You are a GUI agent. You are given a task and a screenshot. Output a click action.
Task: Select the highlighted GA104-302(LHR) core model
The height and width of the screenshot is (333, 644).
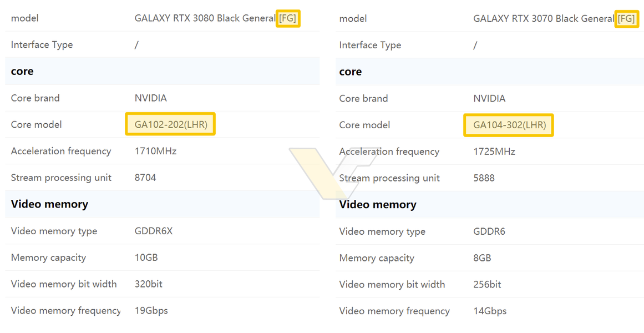509,125
